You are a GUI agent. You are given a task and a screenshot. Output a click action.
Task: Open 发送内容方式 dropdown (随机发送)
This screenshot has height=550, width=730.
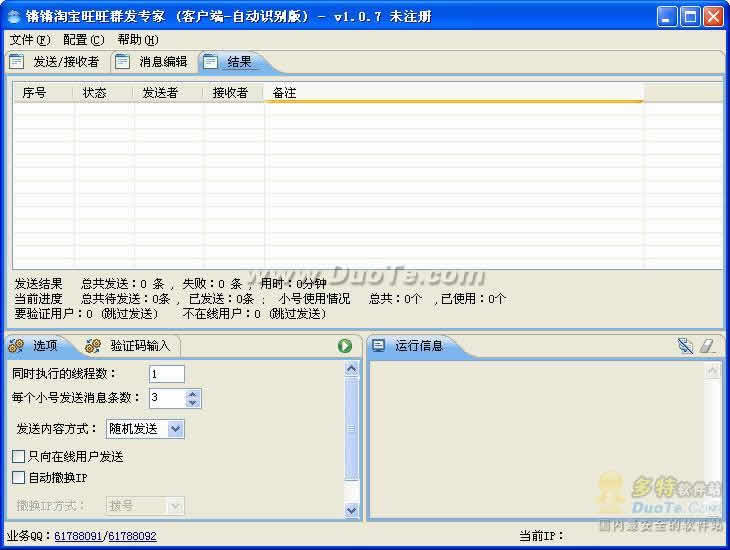(176, 429)
